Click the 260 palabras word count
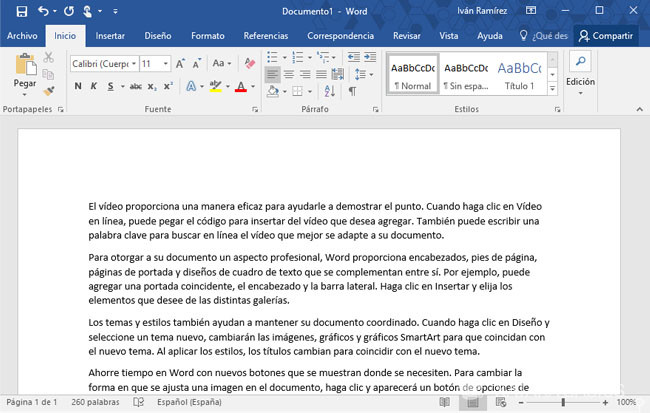The image size is (650, 413). (x=95, y=402)
